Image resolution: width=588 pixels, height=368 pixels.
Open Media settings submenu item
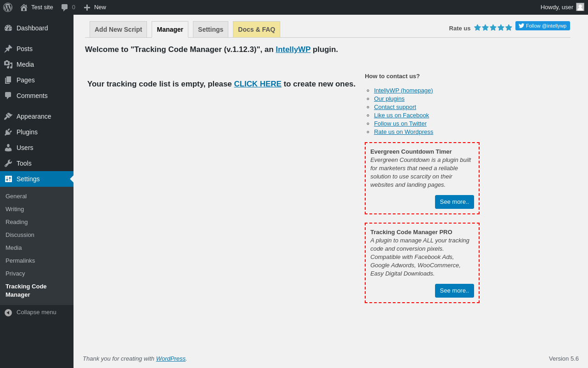14,248
